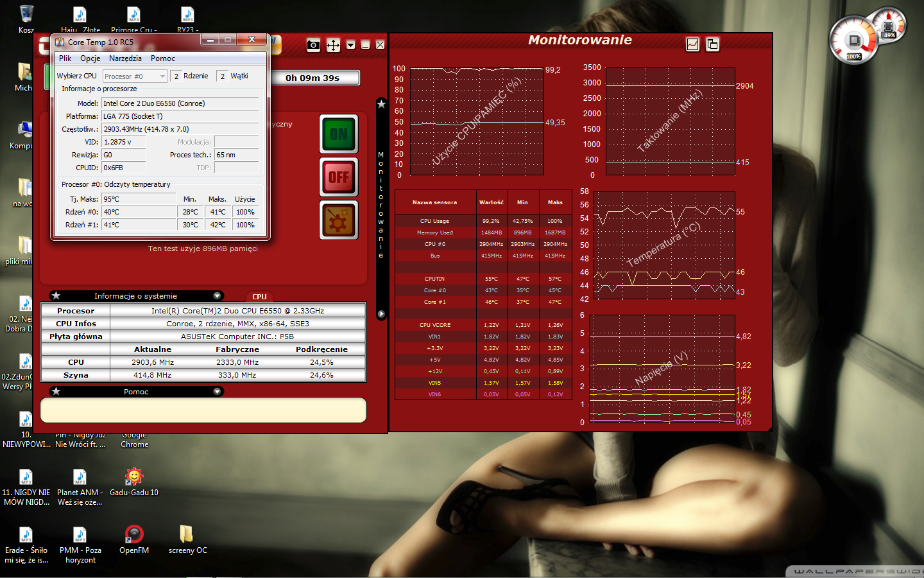This screenshot has height=578, width=924.
Task: Click the Google Chrome desktop shortcut label
Action: (134, 440)
